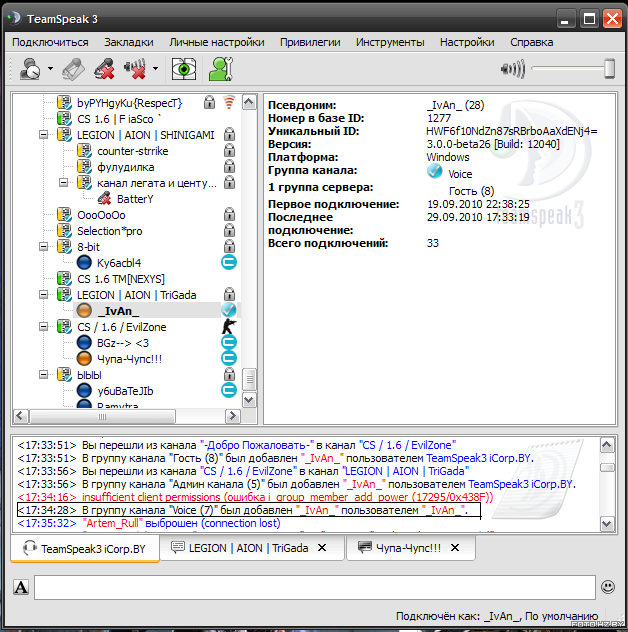The width and height of the screenshot is (628, 632).
Task: Click the channel tree vertical scroll down arrow
Action: tap(249, 400)
